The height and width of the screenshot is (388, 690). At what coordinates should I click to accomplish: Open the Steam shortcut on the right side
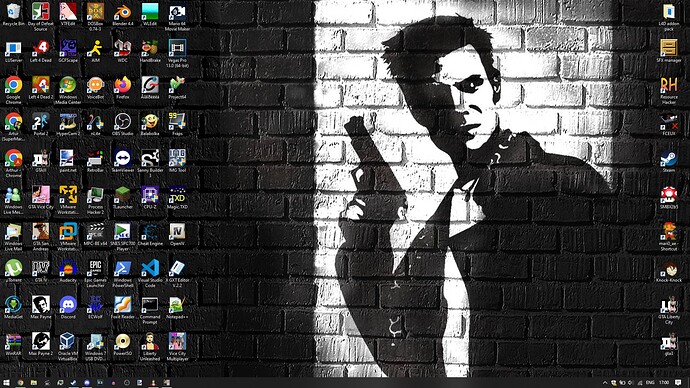pyautogui.click(x=668, y=161)
